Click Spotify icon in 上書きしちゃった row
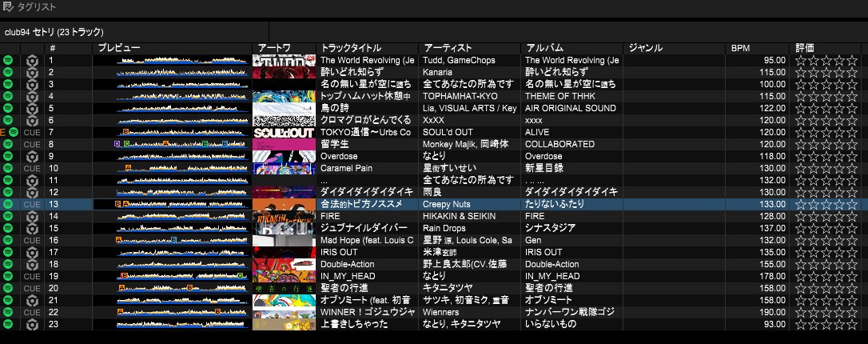The height and width of the screenshot is (344, 868). click(8, 324)
